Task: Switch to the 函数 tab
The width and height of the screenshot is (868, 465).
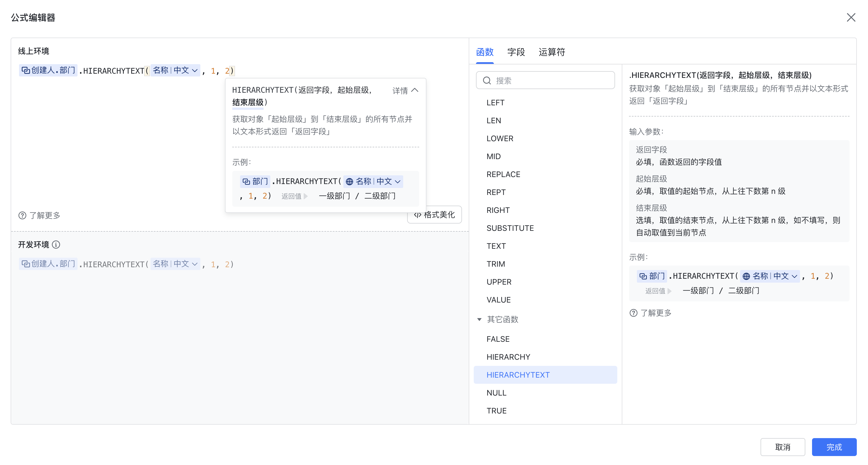Action: 485,52
